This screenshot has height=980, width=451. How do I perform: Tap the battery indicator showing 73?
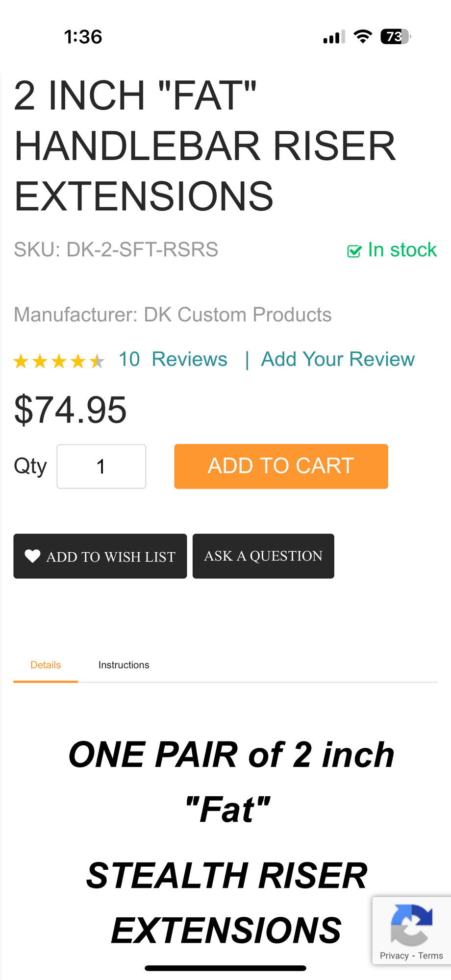[x=395, y=37]
